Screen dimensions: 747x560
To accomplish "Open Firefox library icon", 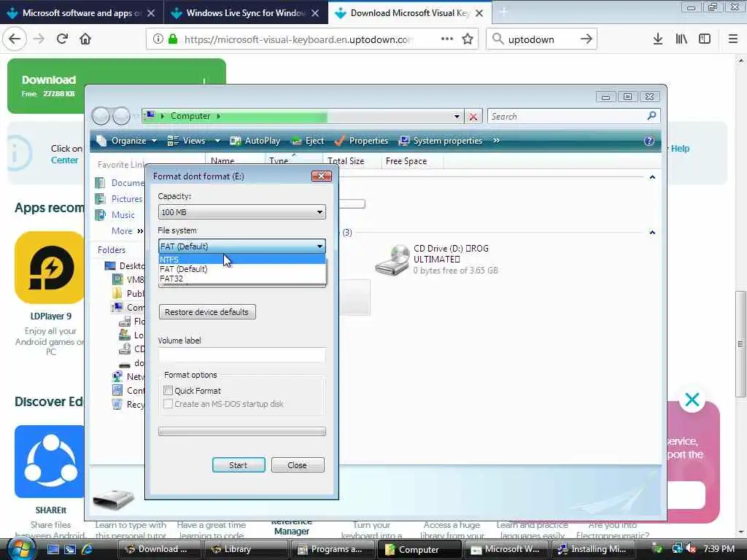I will pos(681,39).
